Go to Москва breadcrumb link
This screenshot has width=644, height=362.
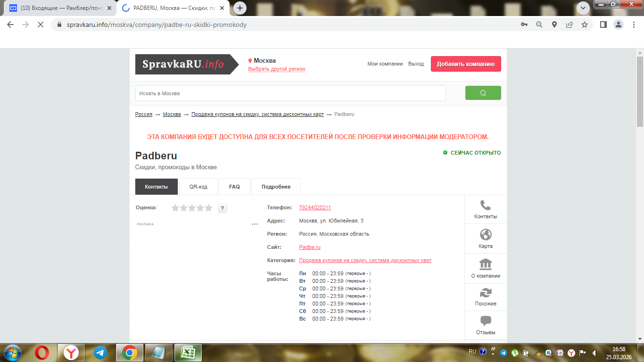click(172, 114)
